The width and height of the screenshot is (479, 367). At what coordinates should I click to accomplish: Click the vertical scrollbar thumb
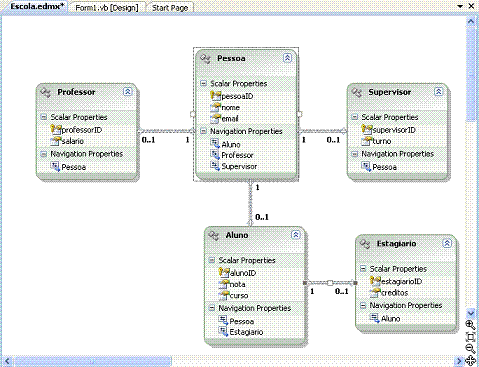click(x=471, y=74)
